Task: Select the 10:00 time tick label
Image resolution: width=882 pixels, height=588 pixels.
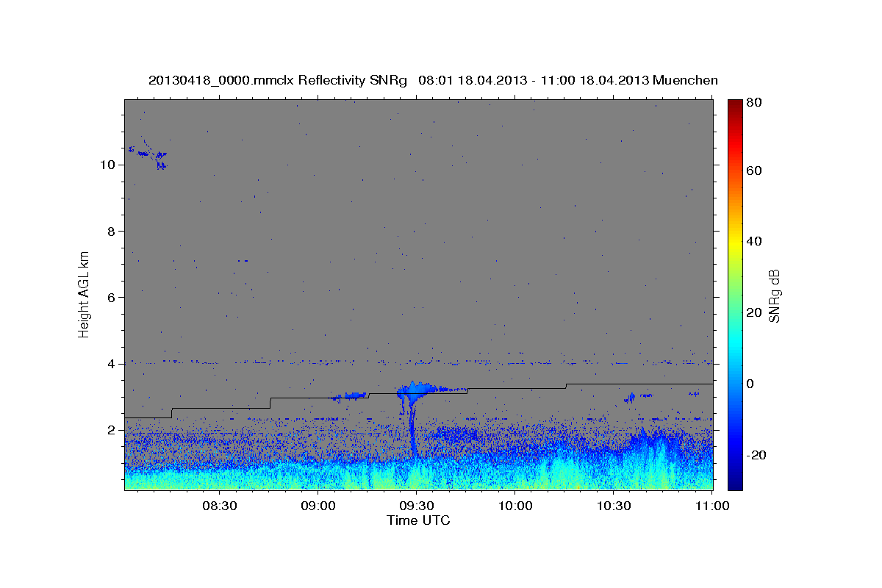Action: point(516,506)
